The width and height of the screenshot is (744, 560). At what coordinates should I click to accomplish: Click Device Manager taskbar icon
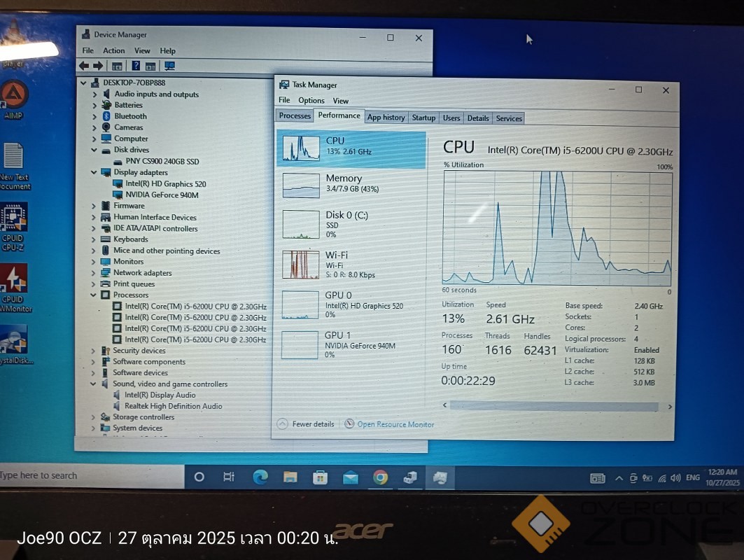[x=410, y=477]
